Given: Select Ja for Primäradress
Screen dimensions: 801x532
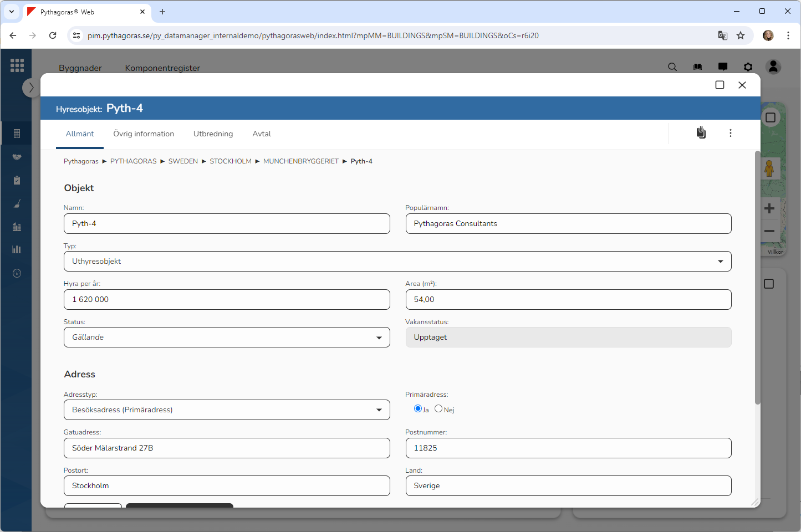Looking at the screenshot, I should 418,409.
